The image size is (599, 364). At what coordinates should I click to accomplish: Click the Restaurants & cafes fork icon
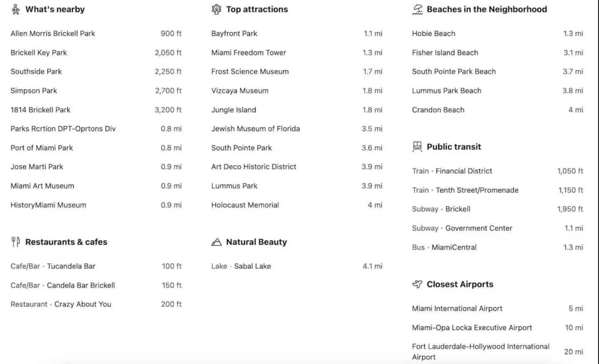coord(15,242)
